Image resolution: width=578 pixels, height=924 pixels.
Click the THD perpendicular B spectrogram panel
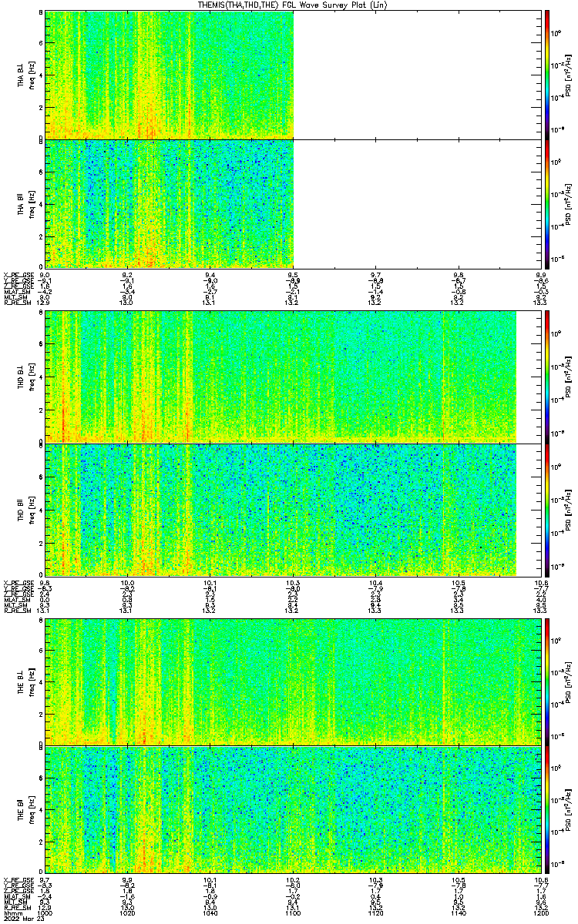click(280, 377)
